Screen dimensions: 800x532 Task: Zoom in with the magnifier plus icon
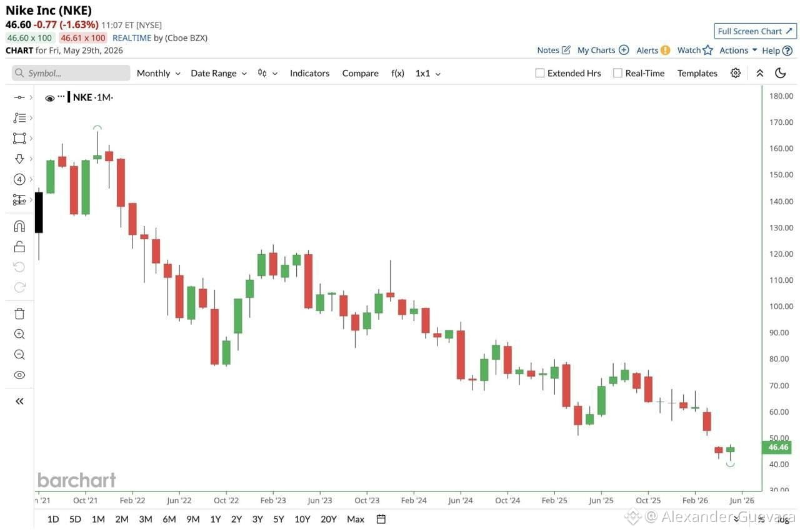click(19, 334)
